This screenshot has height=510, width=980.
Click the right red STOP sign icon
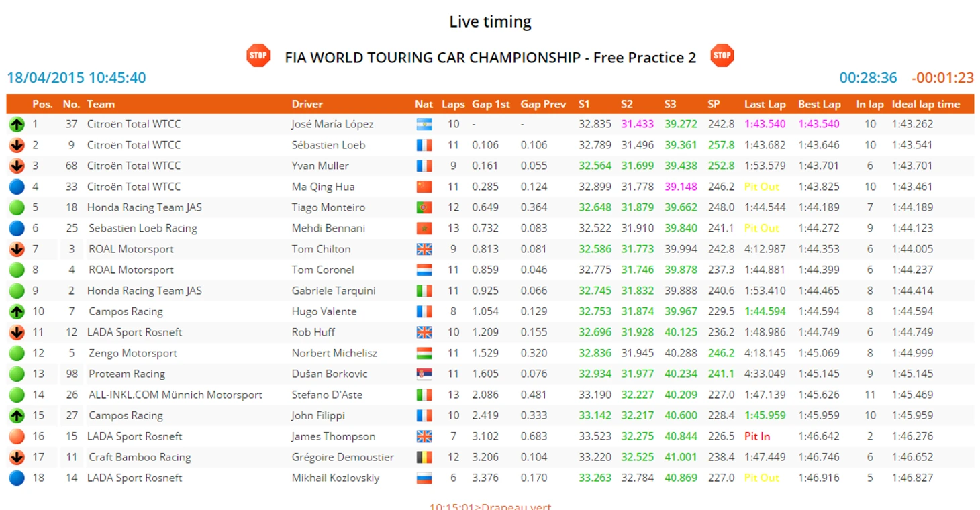722,56
